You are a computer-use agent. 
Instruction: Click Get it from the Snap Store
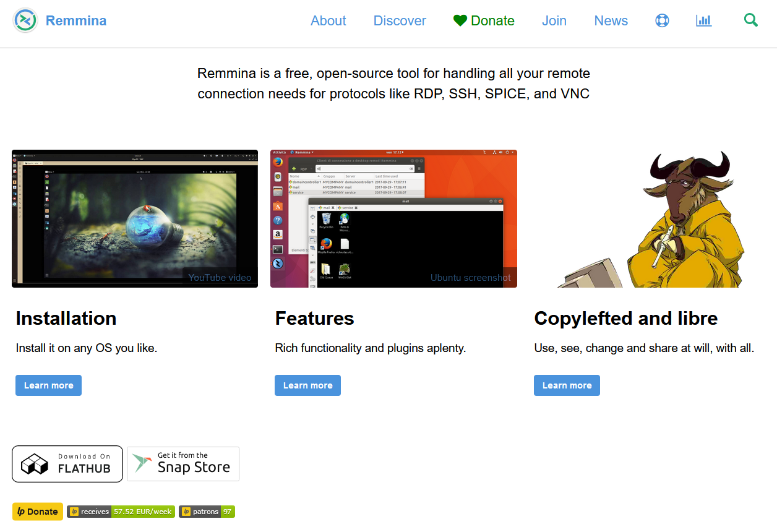tap(183, 464)
